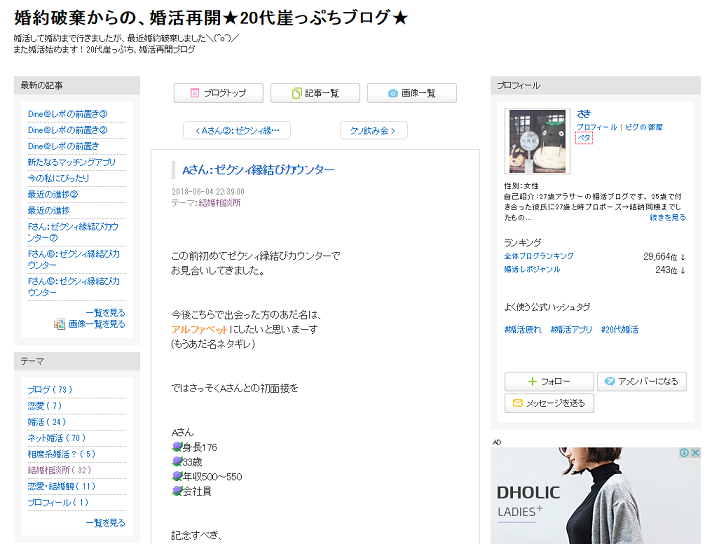Open the ピグの部屋 link
The height and width of the screenshot is (544, 719).
point(644,127)
